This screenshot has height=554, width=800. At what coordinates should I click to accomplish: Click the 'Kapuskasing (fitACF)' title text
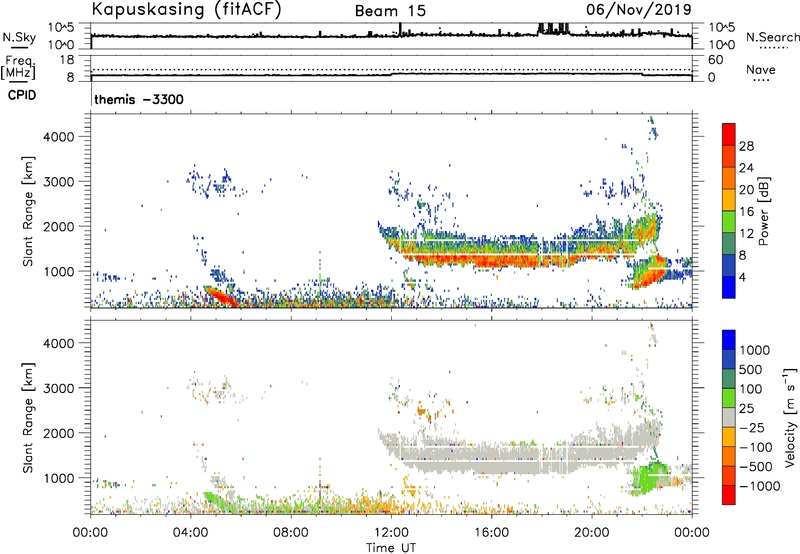pyautogui.click(x=186, y=9)
